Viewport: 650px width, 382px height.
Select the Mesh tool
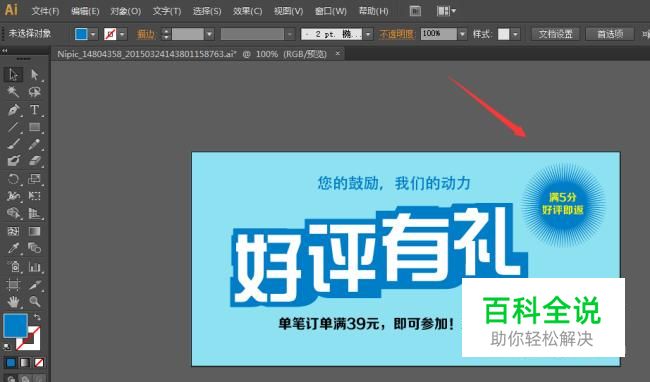click(x=13, y=231)
